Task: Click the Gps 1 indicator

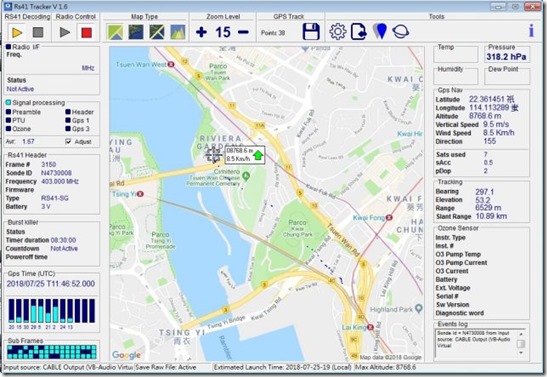Action: coord(68,120)
